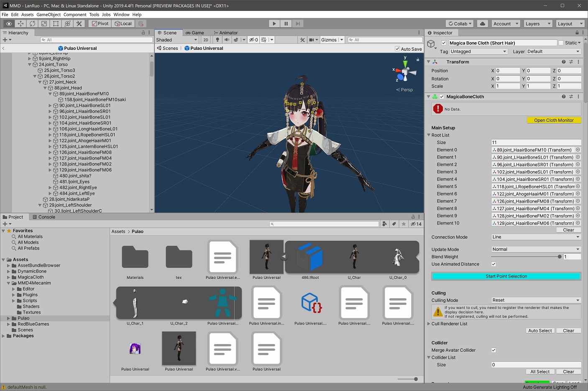Image resolution: width=588 pixels, height=391 pixels.
Task: Toggle scene lighting lightbulb icon
Action: tap(217, 40)
